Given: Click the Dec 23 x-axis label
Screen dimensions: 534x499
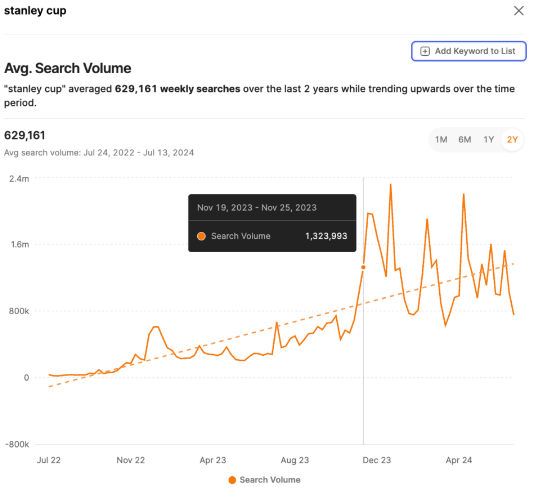Looking at the screenshot, I should click(x=377, y=460).
